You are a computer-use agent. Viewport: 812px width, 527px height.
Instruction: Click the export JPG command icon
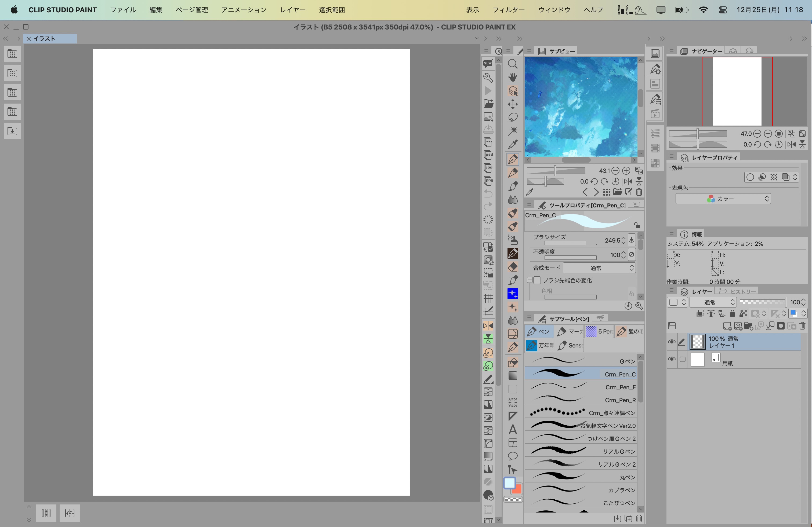[488, 168]
